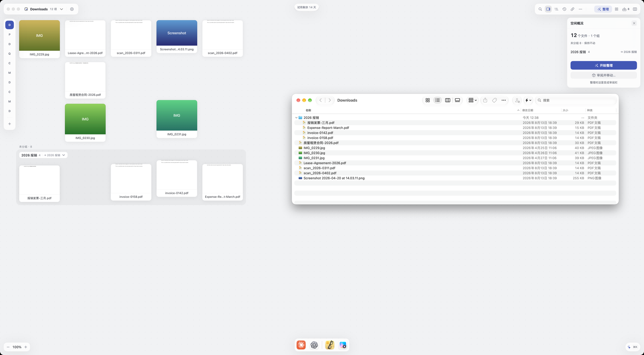Select the IMG_0231.jpg thumbnail card
This screenshot has height=355, width=644.
click(x=177, y=119)
